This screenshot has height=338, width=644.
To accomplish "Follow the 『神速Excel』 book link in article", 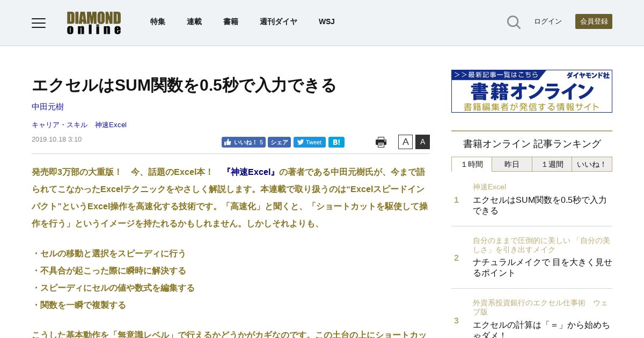I will (251, 172).
